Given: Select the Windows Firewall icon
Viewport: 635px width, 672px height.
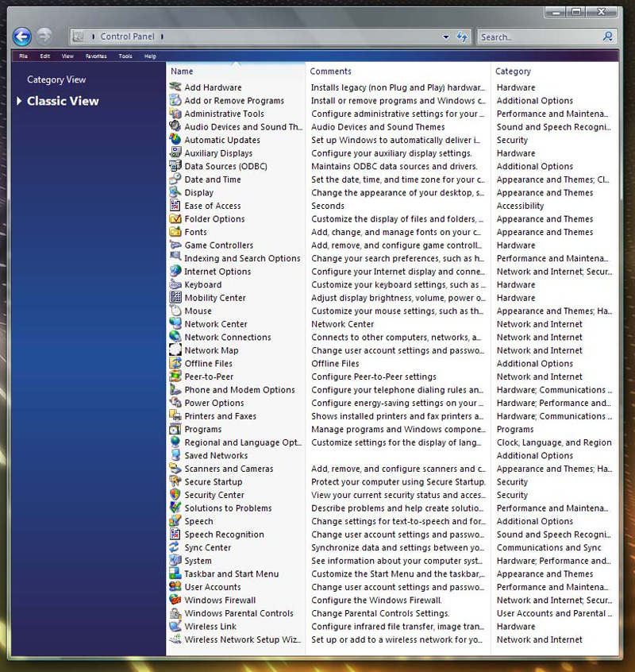Looking at the screenshot, I should 175,600.
